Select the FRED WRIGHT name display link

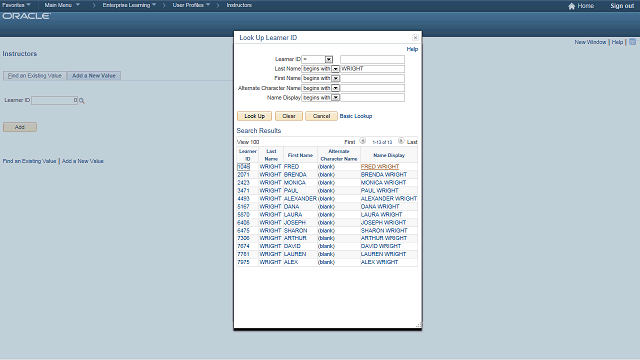click(x=380, y=167)
